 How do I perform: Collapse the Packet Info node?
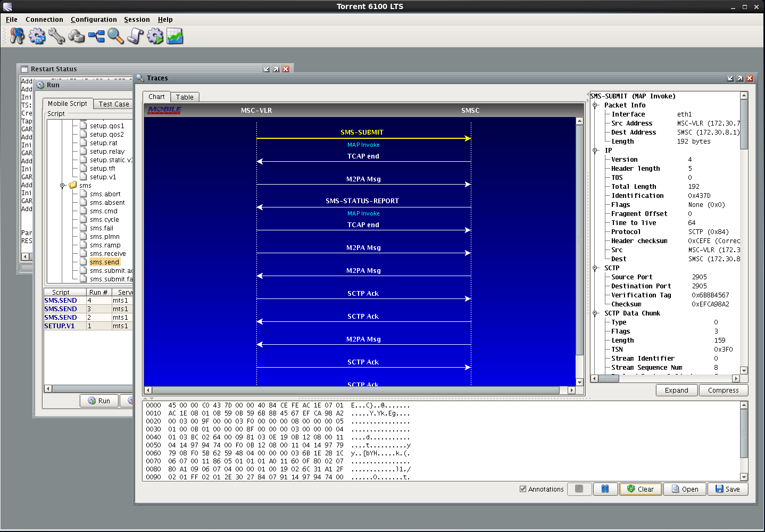[x=595, y=105]
